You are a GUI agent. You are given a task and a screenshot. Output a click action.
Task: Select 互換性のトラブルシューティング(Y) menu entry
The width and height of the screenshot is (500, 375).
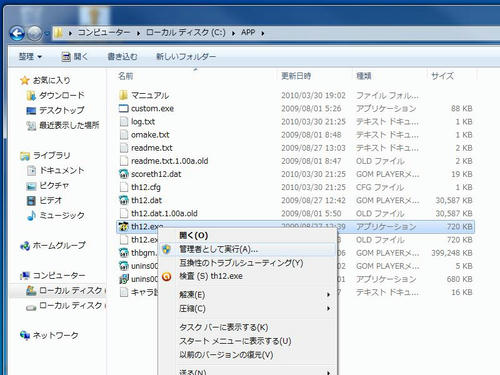coord(241,263)
